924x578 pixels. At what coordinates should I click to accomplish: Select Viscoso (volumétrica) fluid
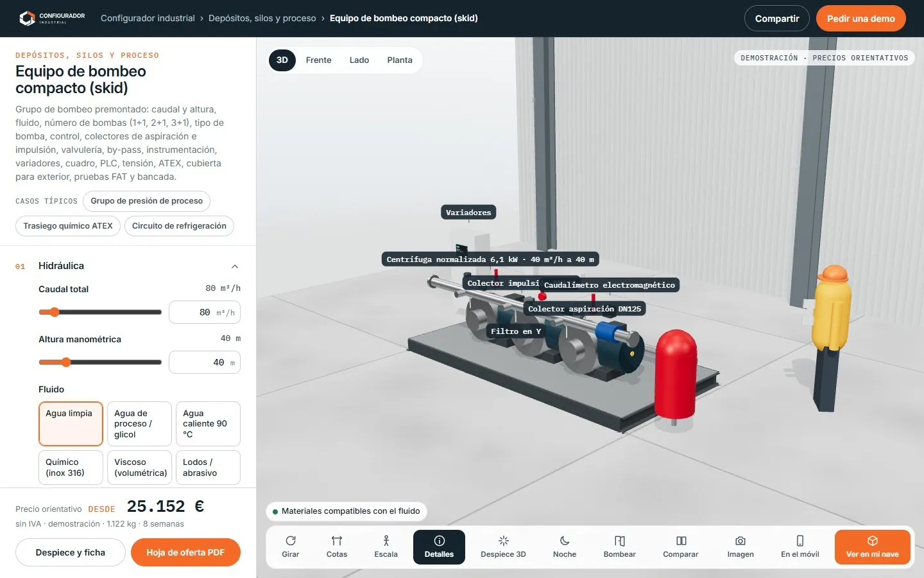139,468
